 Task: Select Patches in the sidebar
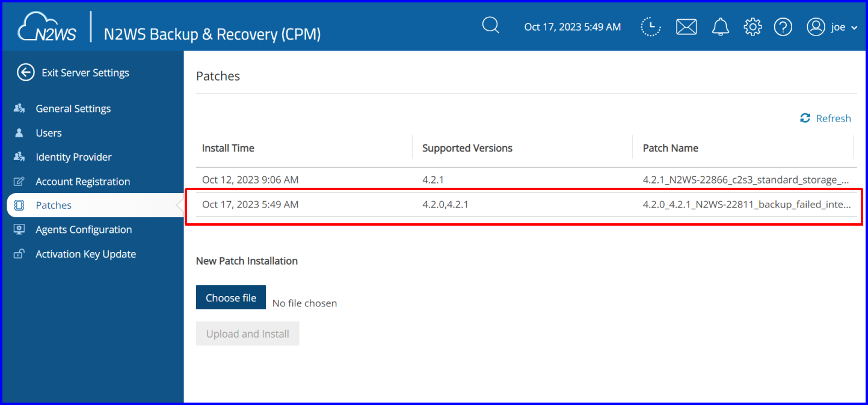click(54, 205)
